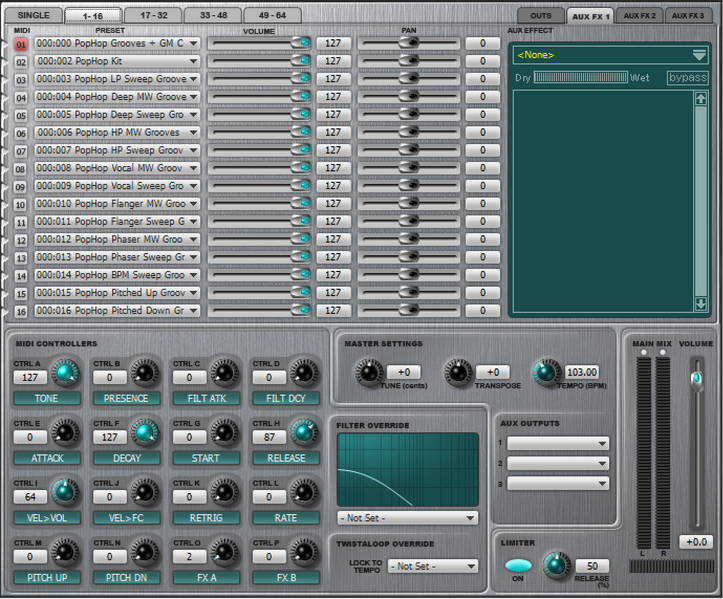This screenshot has height=599, width=723.
Task: Click the CTRL J Vel>FC knob
Action: [x=144, y=492]
